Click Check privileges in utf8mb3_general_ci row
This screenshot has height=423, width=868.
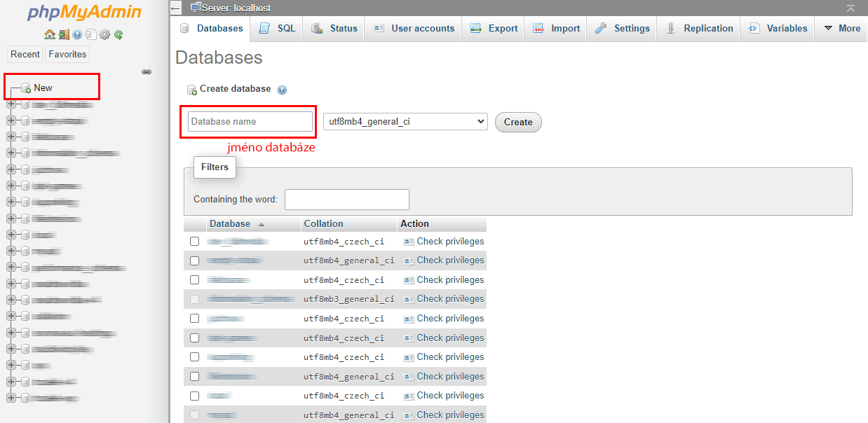[x=450, y=298]
